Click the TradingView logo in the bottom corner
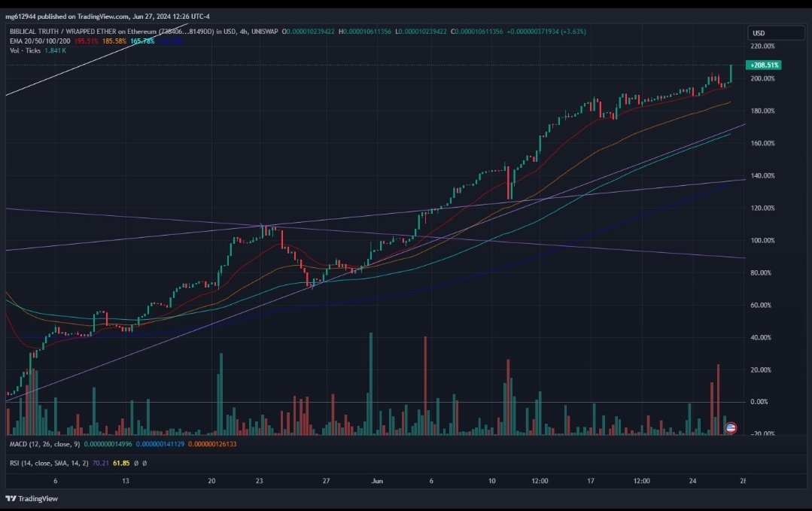The height and width of the screenshot is (511, 812). 30,497
